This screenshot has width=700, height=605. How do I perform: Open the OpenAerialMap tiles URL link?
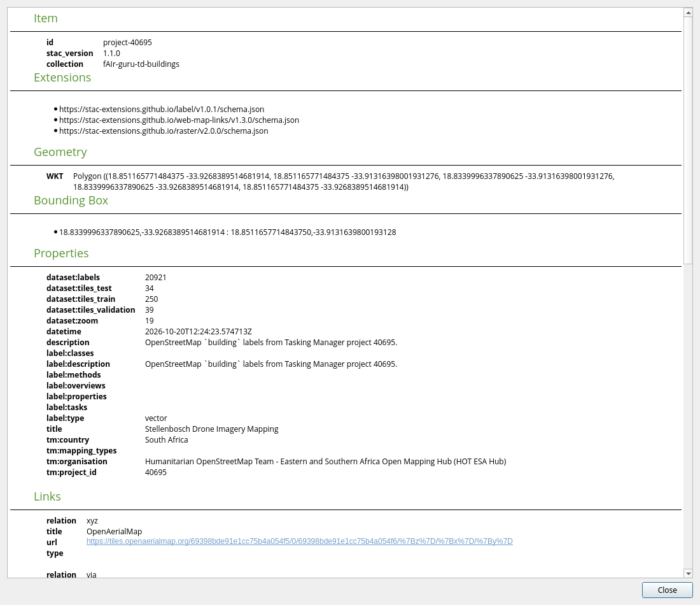[300, 541]
